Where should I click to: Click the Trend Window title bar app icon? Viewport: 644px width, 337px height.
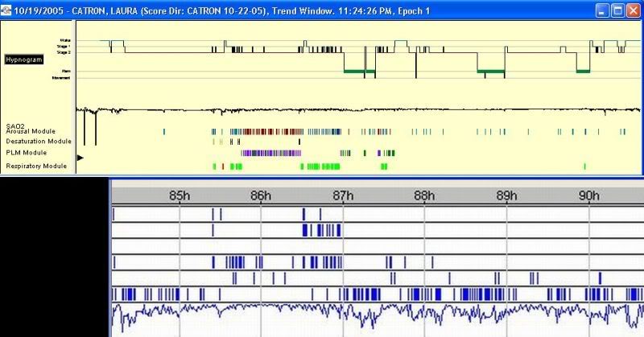(x=7, y=10)
